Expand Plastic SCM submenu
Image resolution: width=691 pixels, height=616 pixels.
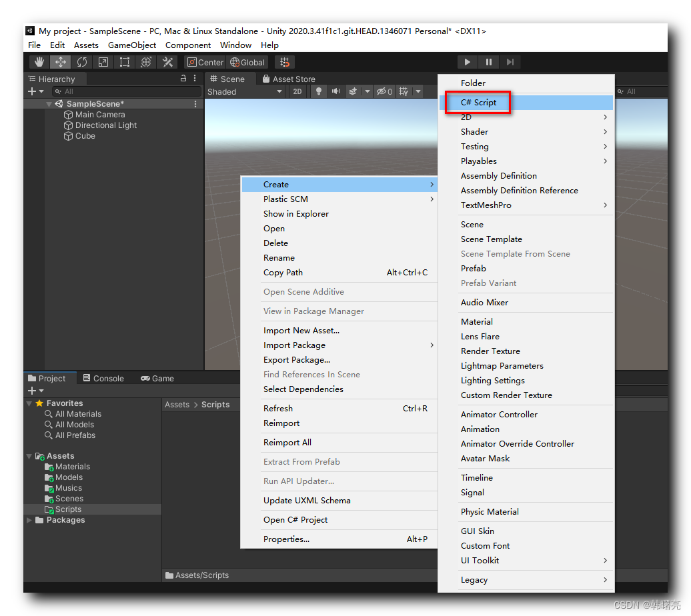coord(339,199)
